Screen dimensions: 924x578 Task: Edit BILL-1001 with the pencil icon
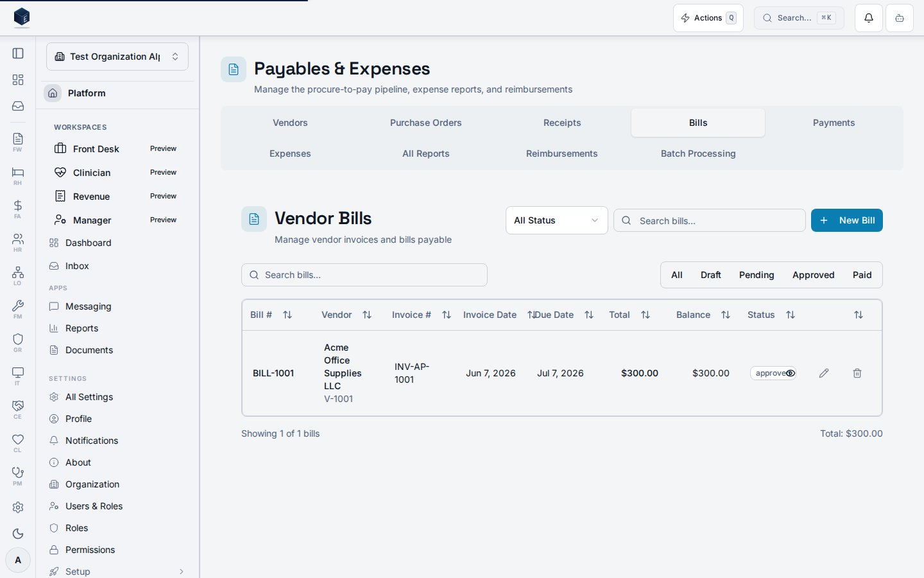824,373
